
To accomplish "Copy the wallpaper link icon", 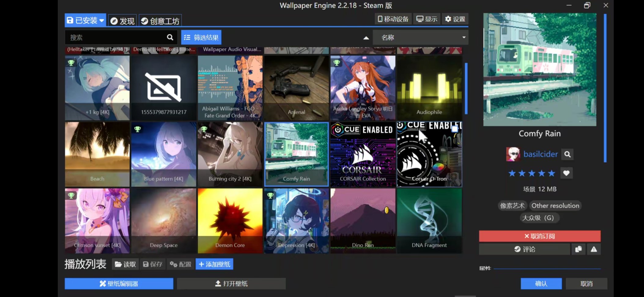I will pos(578,249).
